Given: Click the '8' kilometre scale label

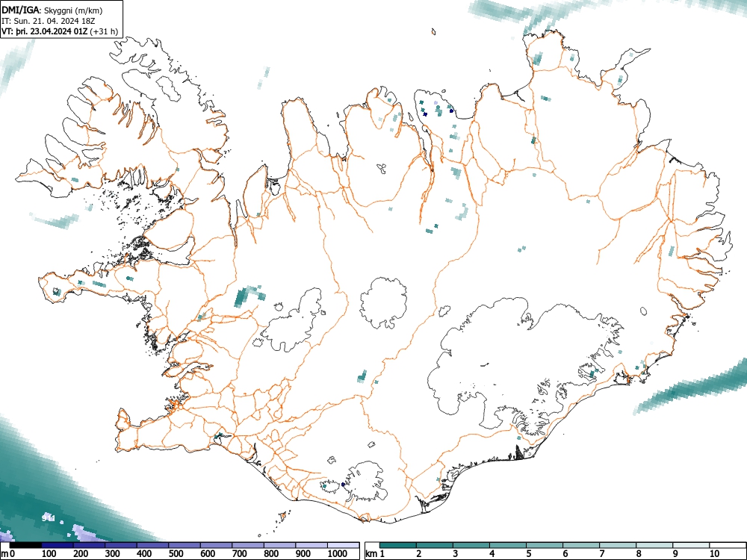Looking at the screenshot, I should point(639,554).
